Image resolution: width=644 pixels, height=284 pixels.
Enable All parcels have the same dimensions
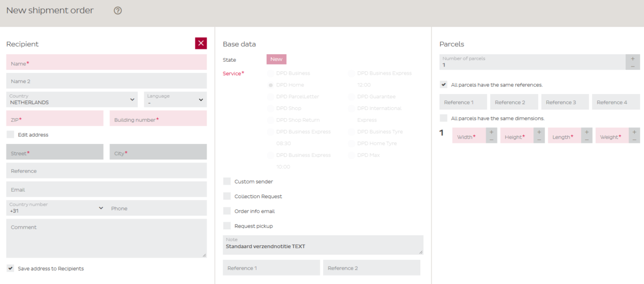click(x=443, y=118)
